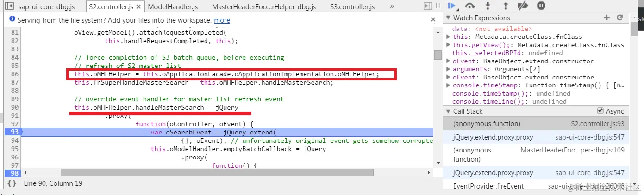Follow the 'more' link in the banner
The height and width of the screenshot is (195, 644).
coord(222,20)
